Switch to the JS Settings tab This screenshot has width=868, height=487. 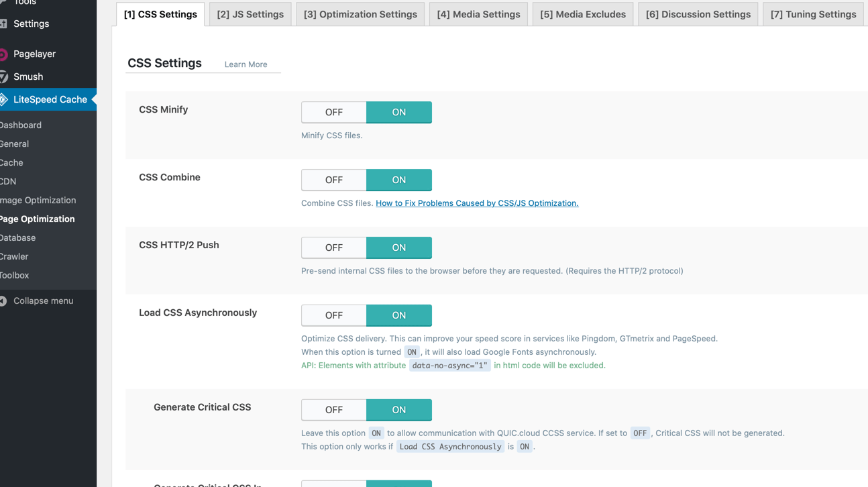[x=250, y=14]
